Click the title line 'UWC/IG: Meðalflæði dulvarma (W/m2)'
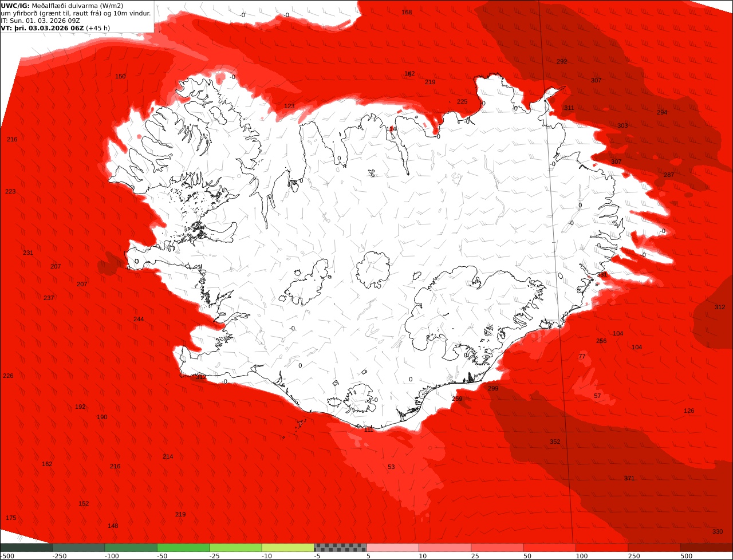Viewport: 733px width, 560px height. click(x=62, y=6)
